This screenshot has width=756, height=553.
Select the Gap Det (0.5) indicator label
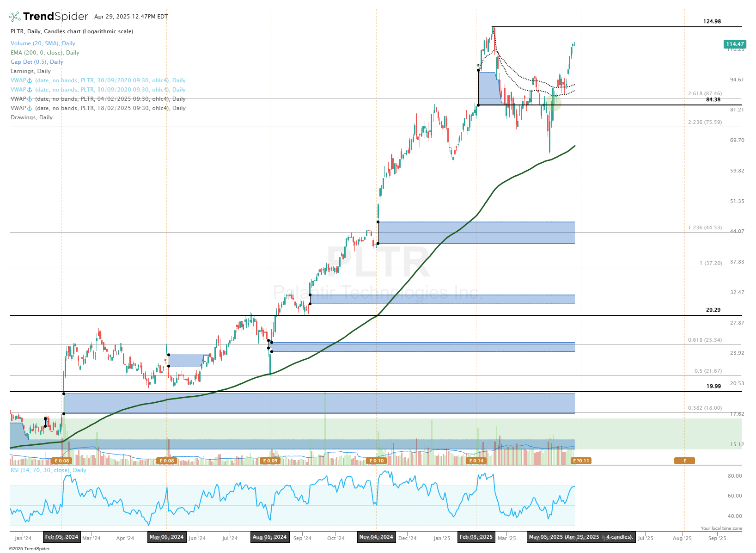(37, 62)
